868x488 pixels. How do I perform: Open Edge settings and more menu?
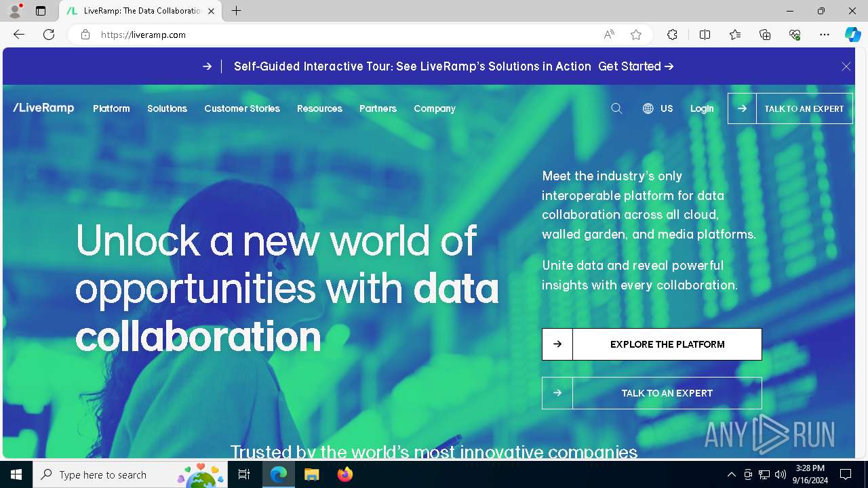pos(825,35)
